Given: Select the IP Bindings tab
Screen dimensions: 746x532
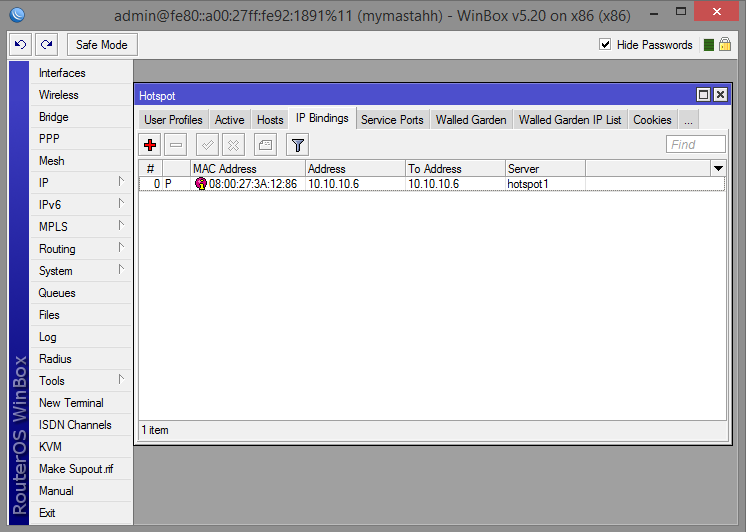Looking at the screenshot, I should pyautogui.click(x=322, y=118).
